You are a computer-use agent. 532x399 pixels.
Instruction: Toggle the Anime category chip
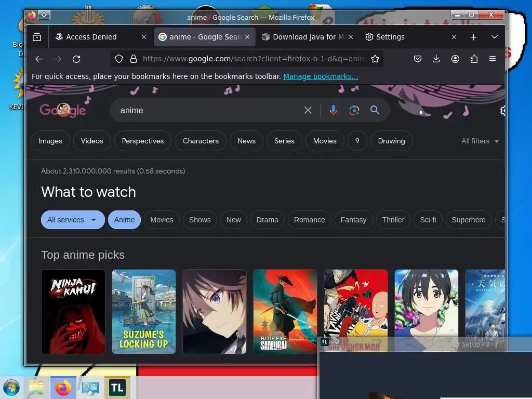coord(124,220)
